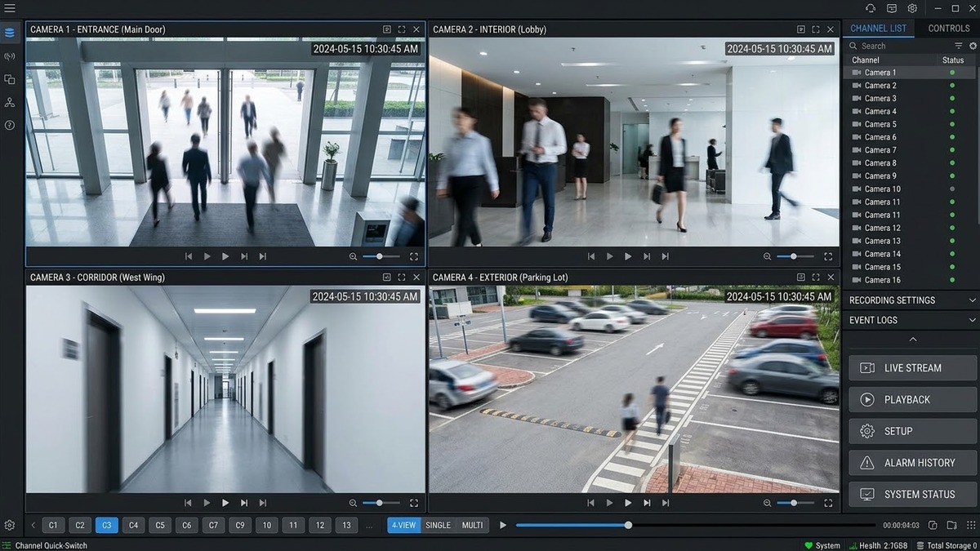Screen dimensions: 980x551
Task: Select the stacked-disks storage icon in sidebar
Action: [10, 33]
